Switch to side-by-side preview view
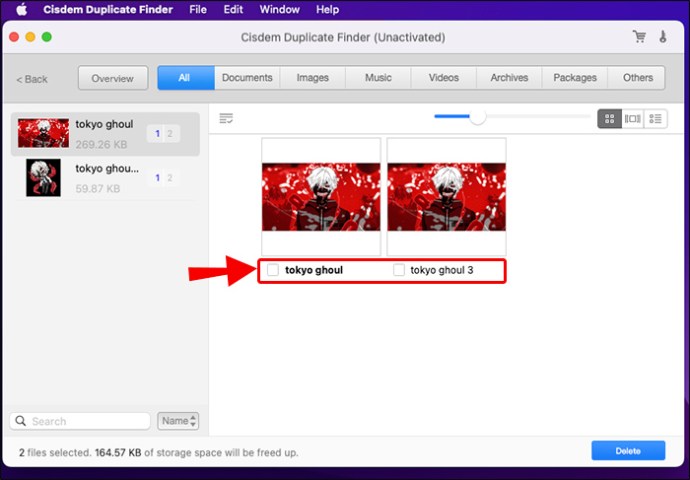Viewport: 690px width, 480px height. 633,119
